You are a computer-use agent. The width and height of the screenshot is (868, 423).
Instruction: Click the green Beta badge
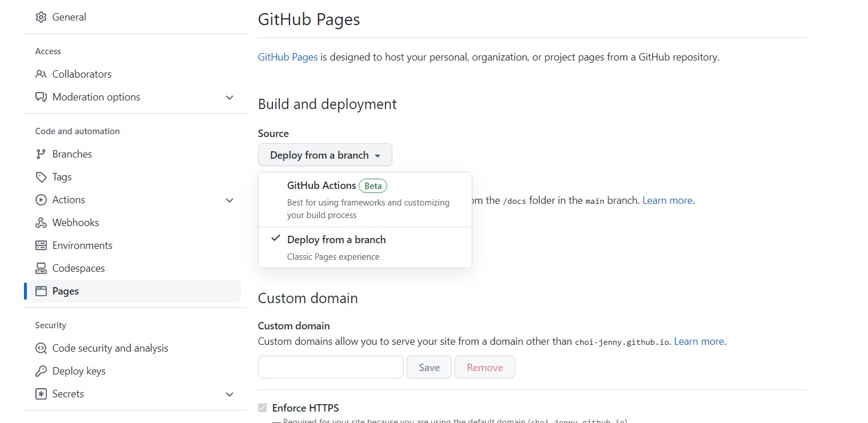(373, 186)
